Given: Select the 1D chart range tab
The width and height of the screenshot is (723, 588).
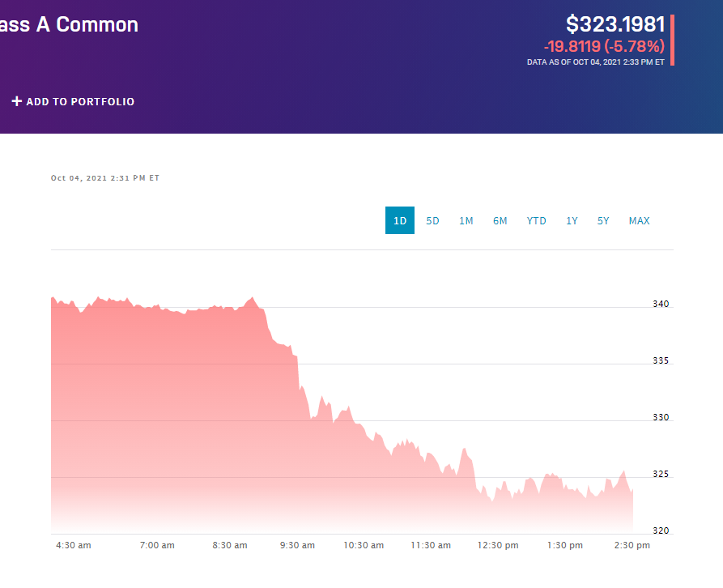Looking at the screenshot, I should 400,221.
